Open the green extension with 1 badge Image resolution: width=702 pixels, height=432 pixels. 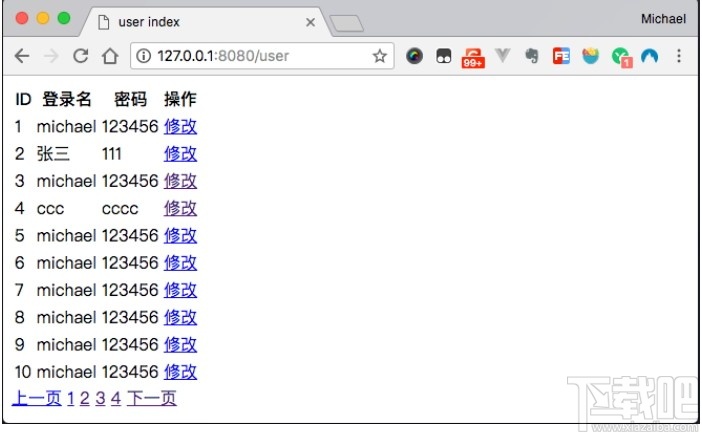point(621,57)
